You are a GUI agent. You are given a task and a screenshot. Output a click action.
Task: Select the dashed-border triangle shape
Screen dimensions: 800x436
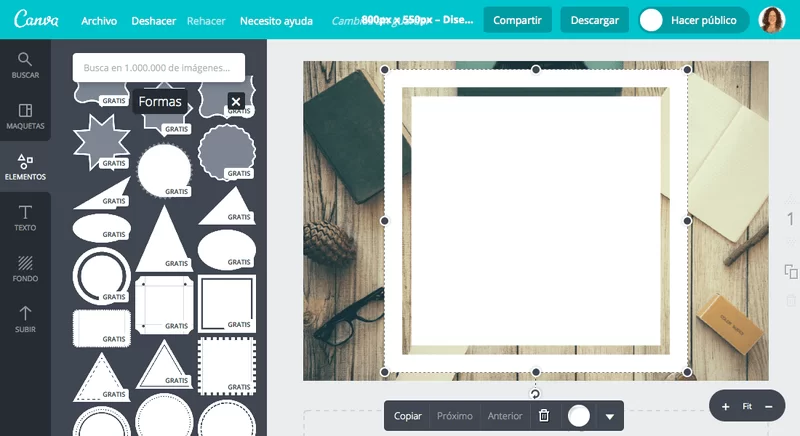(x=101, y=377)
